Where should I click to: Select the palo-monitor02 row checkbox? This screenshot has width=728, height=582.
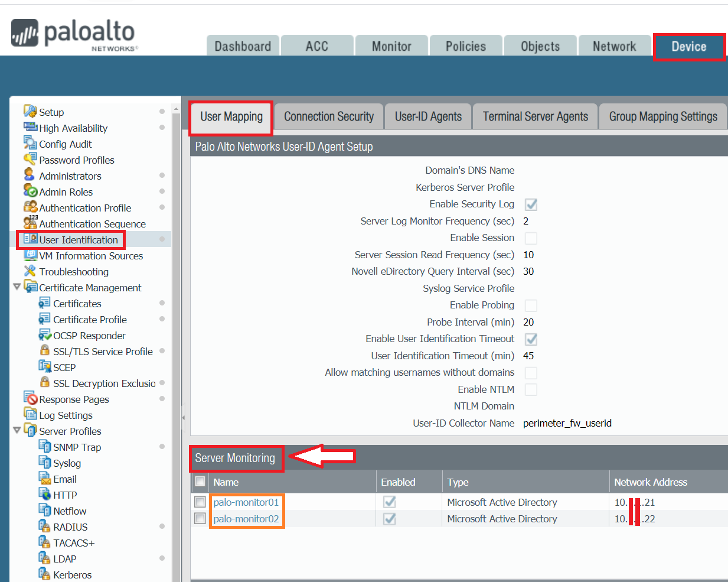200,518
